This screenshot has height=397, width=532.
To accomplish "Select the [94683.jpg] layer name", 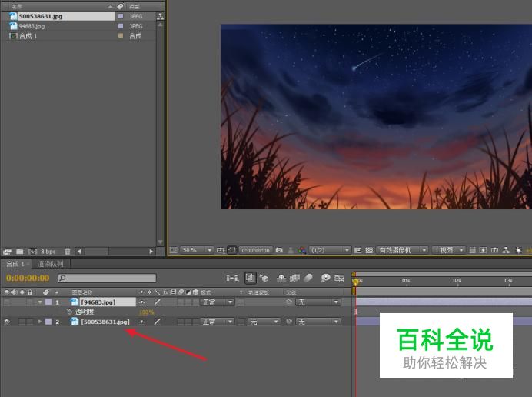I will [98, 302].
